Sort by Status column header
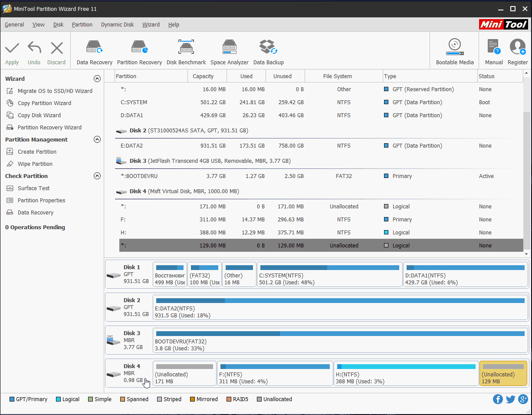This screenshot has width=532, height=415. point(500,76)
